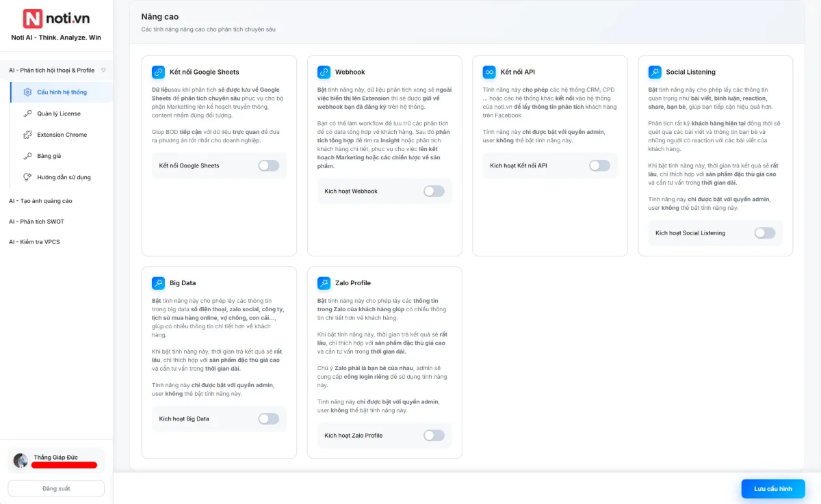The image size is (821, 504).
Task: Click the Google Sheets link icon
Action: (158, 72)
